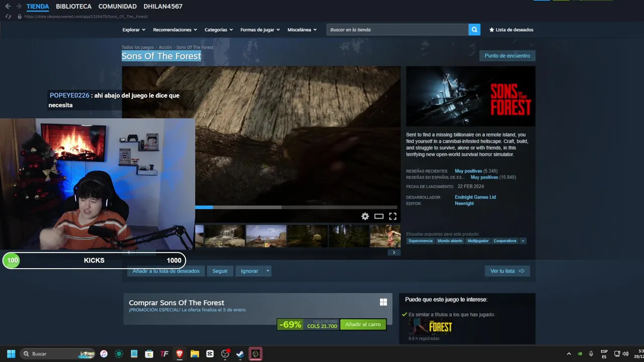Open Notepad from taskbar
Image resolution: width=644 pixels, height=362 pixels.
click(134, 354)
